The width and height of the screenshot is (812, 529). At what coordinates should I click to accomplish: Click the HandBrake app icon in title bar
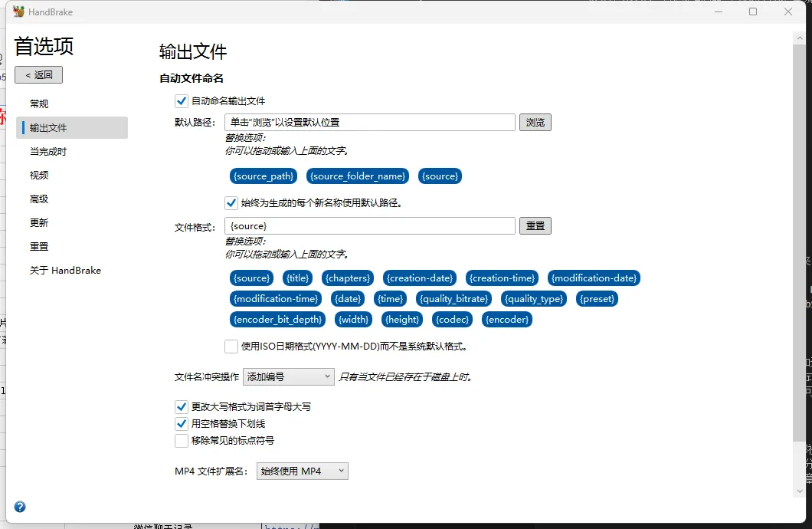tap(18, 11)
